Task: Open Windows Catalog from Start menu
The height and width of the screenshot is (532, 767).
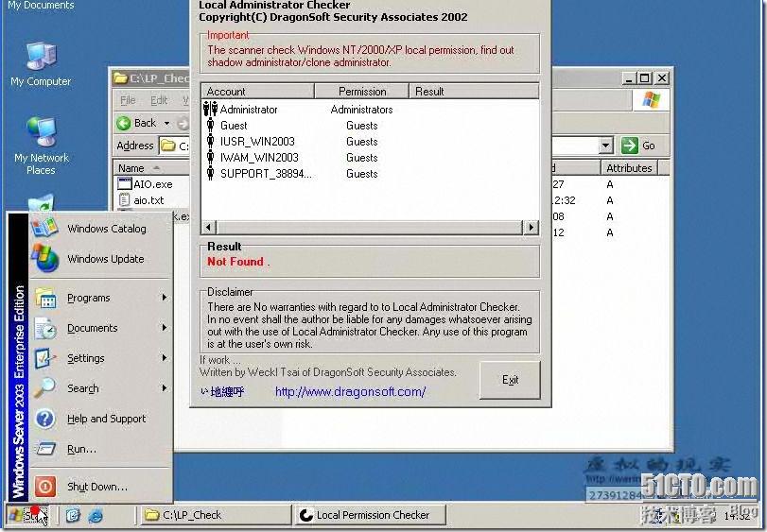Action: coord(101,229)
